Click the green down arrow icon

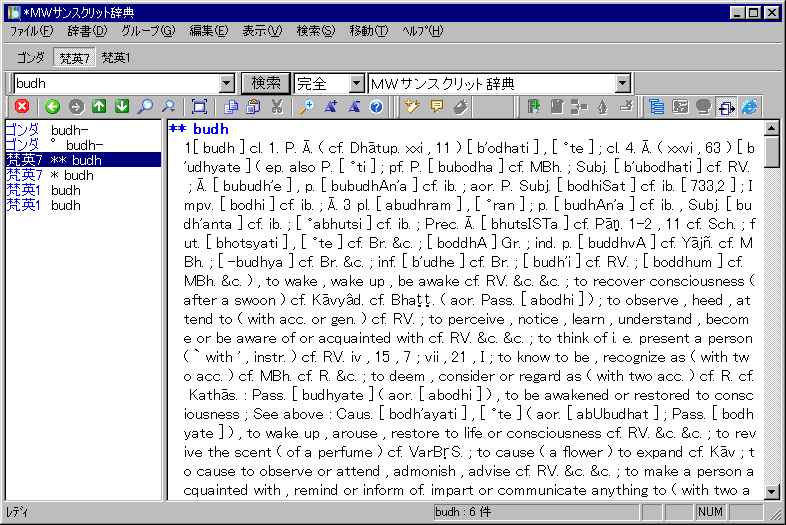tap(122, 106)
